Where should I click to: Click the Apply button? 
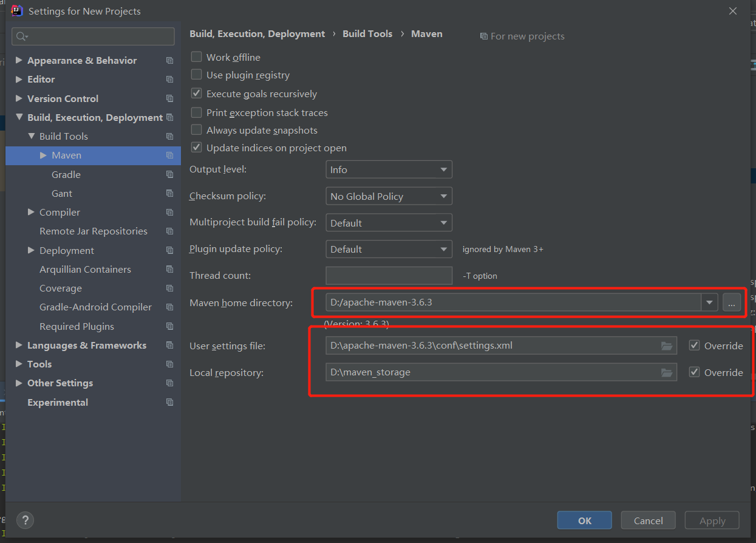click(x=712, y=521)
